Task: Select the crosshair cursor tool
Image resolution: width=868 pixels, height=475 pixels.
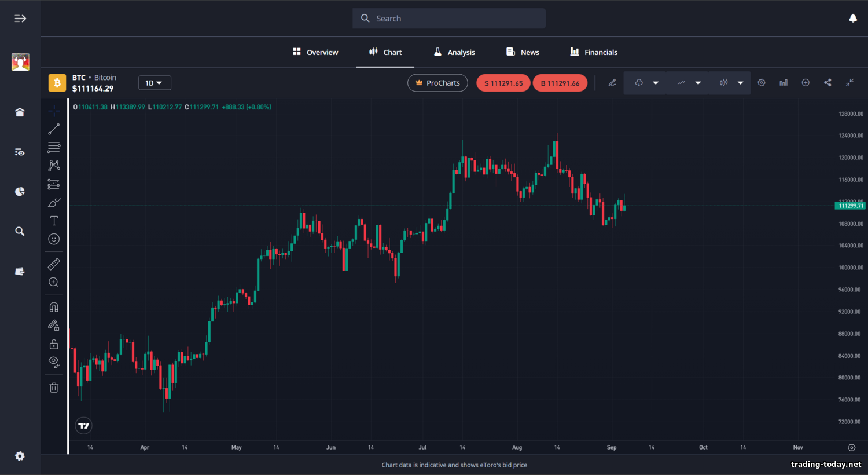Action: point(54,111)
